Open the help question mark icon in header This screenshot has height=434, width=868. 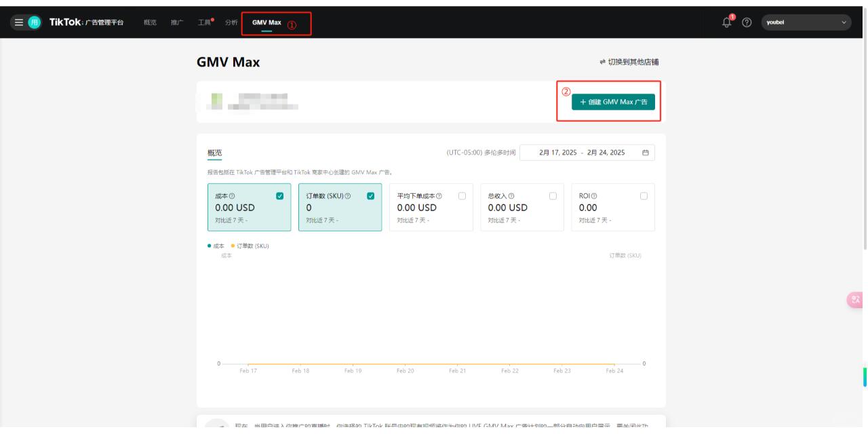coord(747,22)
